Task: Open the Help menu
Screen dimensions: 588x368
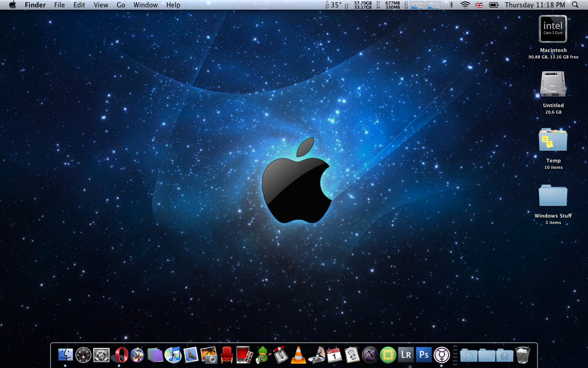Action: (173, 5)
